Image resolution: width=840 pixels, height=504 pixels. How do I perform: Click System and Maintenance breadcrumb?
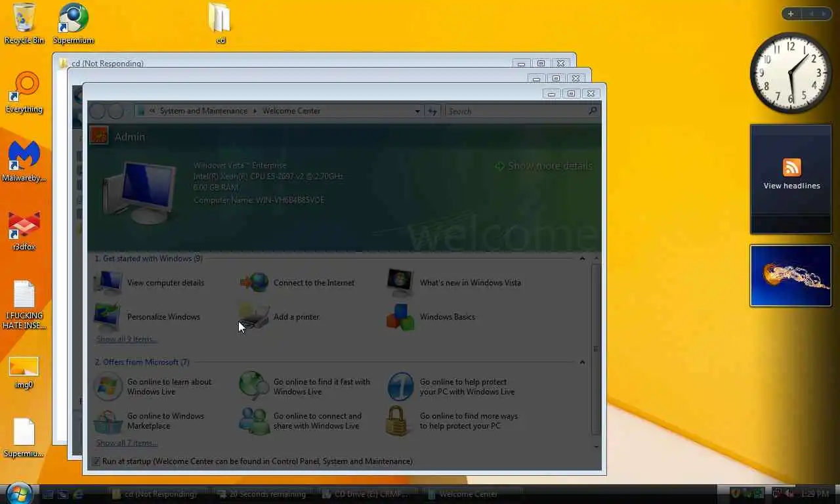(x=203, y=111)
